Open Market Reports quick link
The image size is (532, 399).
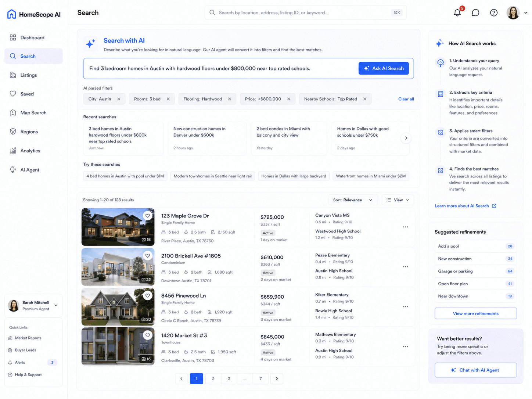click(25, 338)
